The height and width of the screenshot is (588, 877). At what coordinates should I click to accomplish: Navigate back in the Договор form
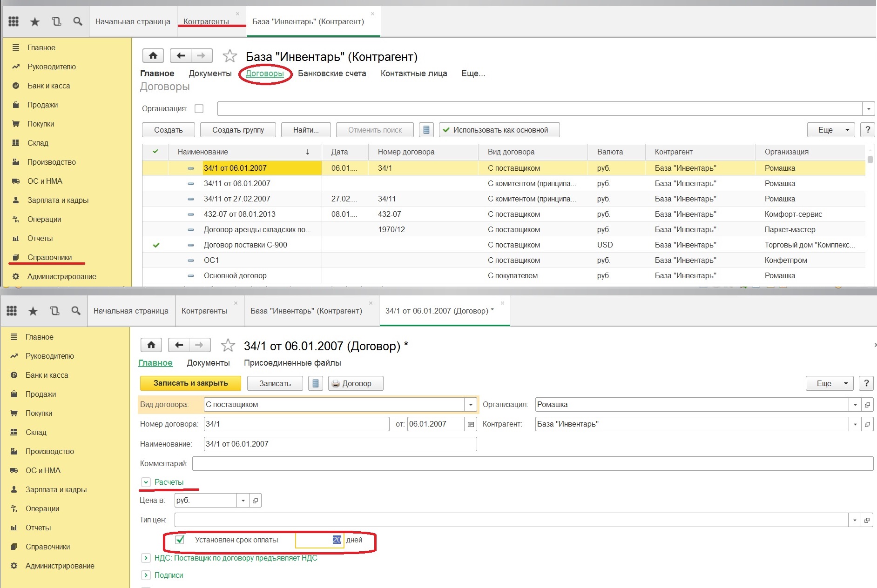[x=179, y=345]
